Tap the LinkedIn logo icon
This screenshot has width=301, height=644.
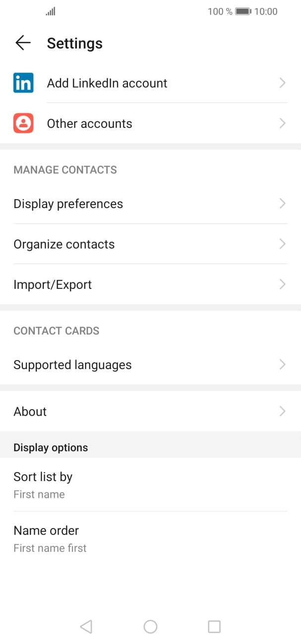(23, 83)
